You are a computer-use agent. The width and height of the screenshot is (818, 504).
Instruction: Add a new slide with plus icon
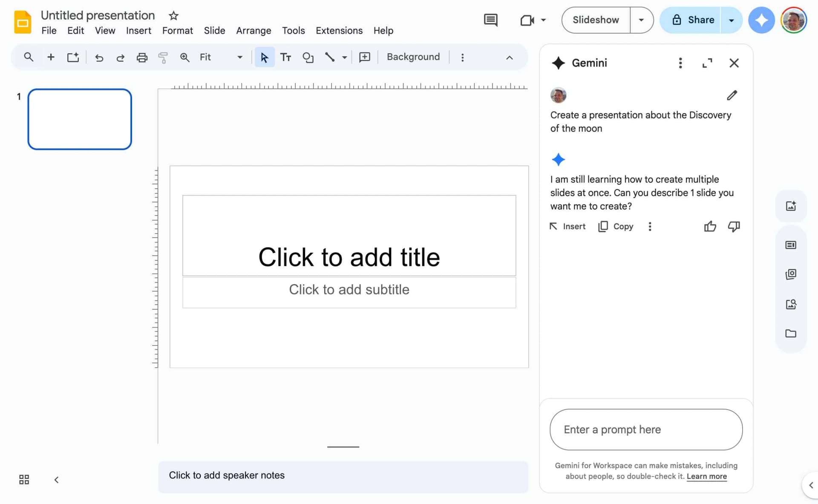[x=51, y=57]
